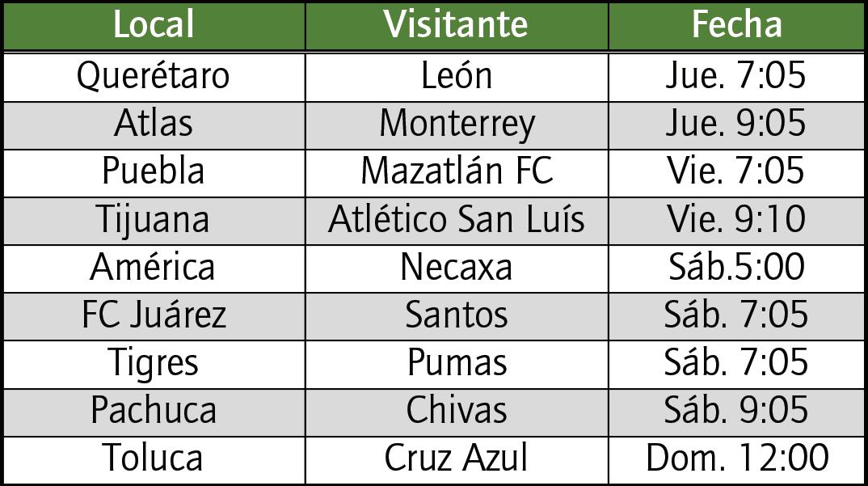Click the Jue. 7:05 date cell
Viewport: 868px width, 486px height.
(736, 77)
